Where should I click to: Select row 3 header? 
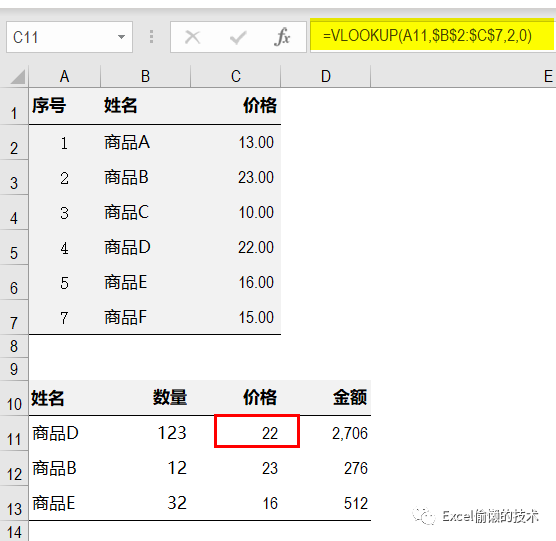14,177
